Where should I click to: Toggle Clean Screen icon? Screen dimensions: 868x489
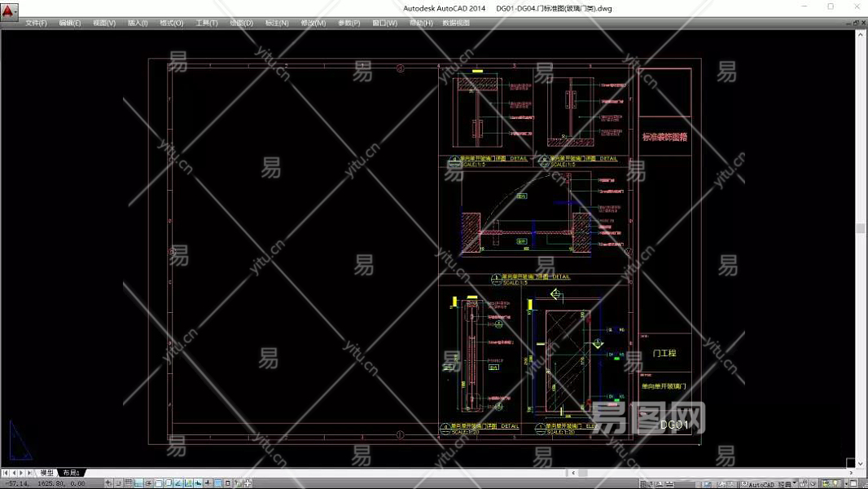[x=853, y=483]
